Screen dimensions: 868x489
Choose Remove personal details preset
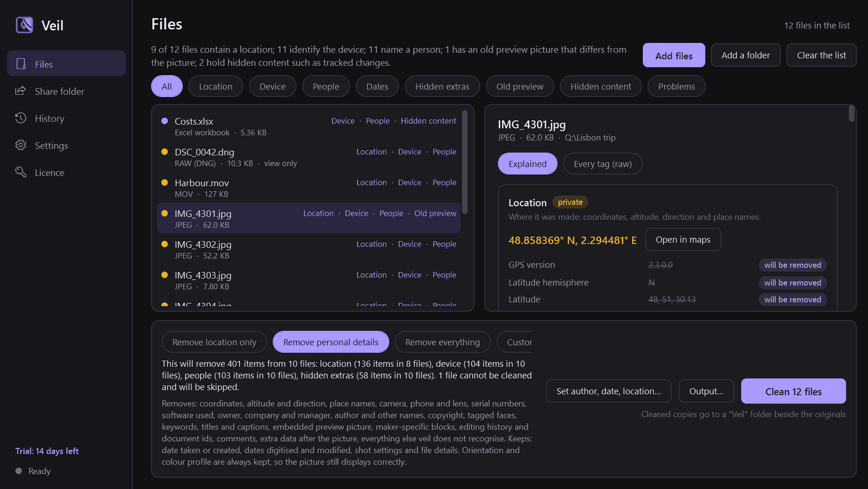pyautogui.click(x=331, y=342)
